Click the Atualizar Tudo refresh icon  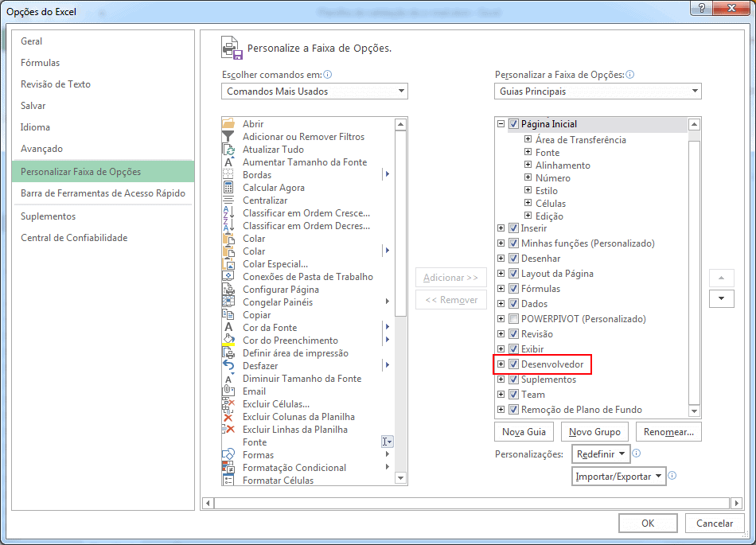point(228,150)
